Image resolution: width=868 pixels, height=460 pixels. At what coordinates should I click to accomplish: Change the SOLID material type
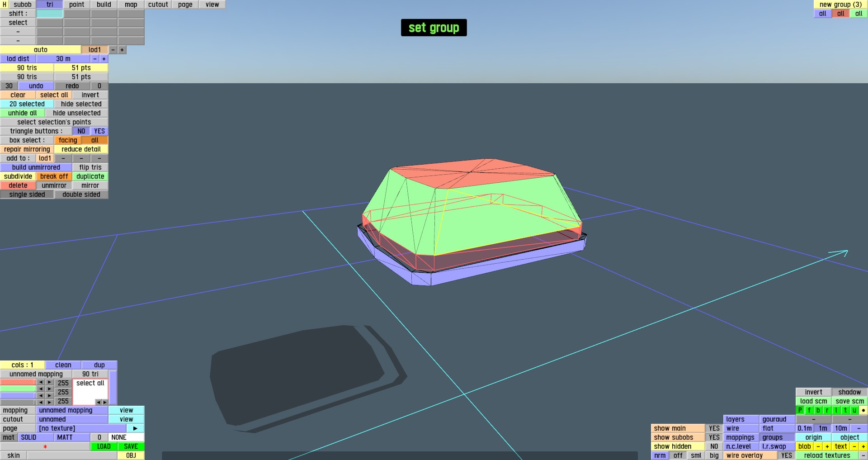coord(36,437)
